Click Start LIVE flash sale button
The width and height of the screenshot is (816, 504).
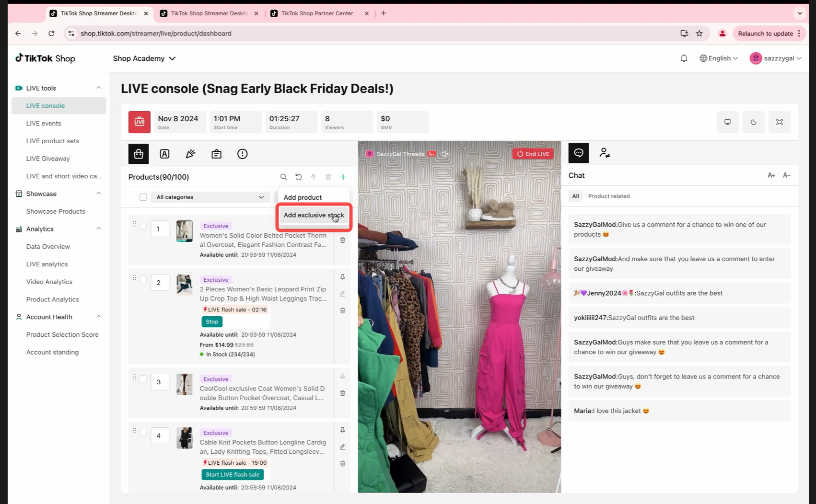[233, 475]
